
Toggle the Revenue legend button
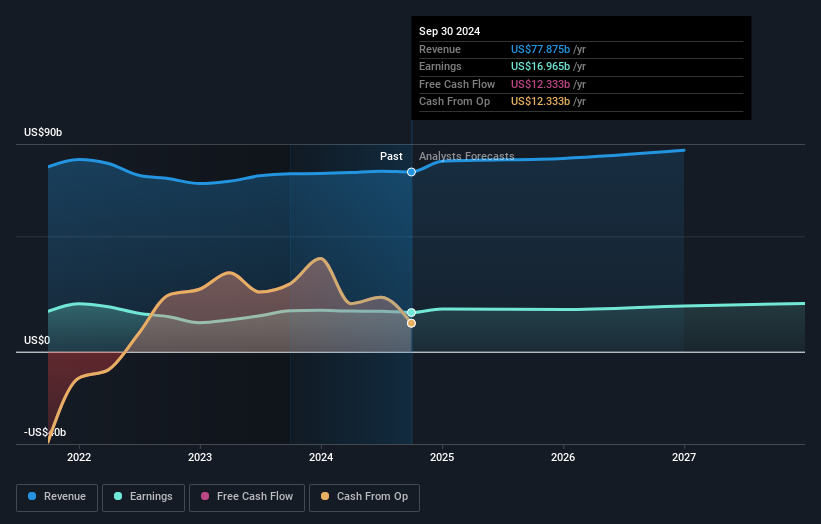(x=57, y=497)
